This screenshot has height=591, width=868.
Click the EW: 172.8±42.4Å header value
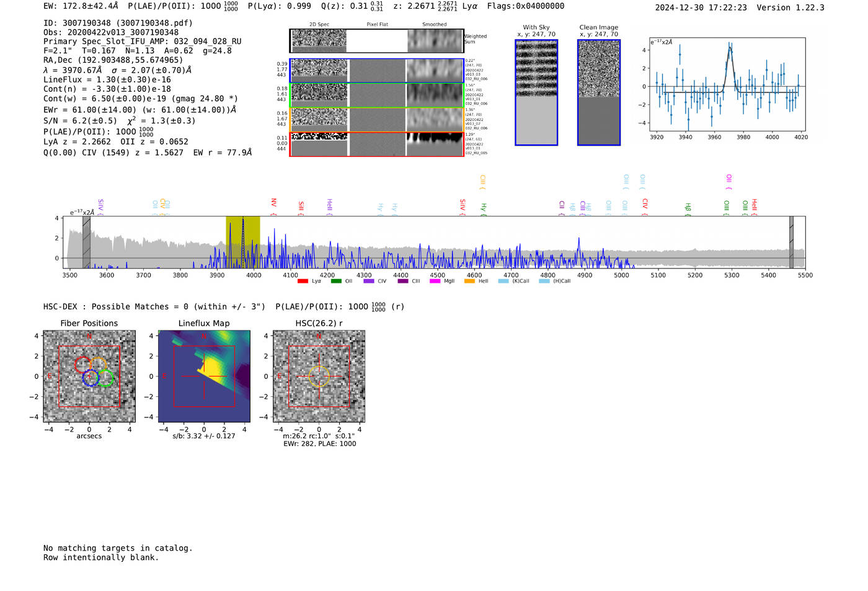81,6
